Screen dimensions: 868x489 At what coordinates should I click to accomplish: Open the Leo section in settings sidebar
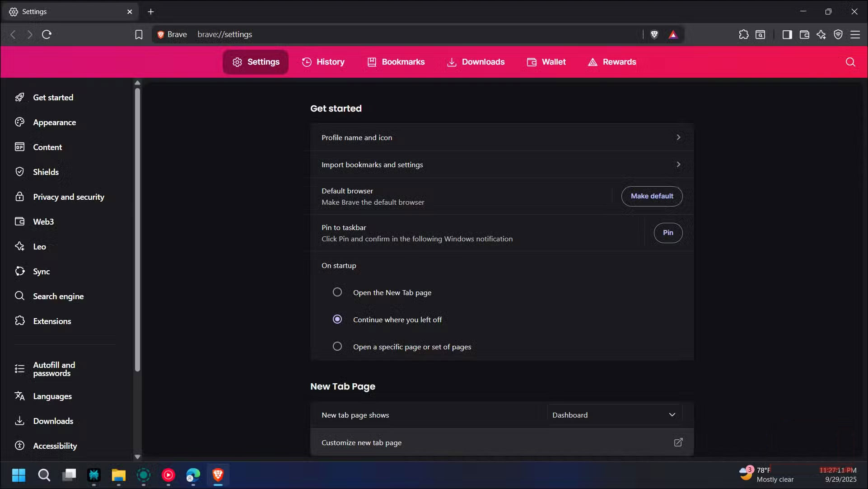[39, 247]
